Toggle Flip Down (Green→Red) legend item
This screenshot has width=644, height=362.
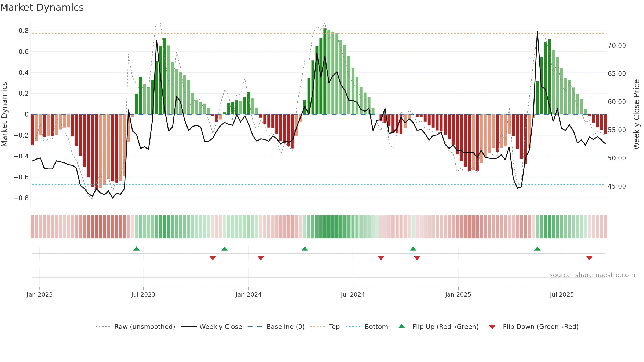point(534,327)
